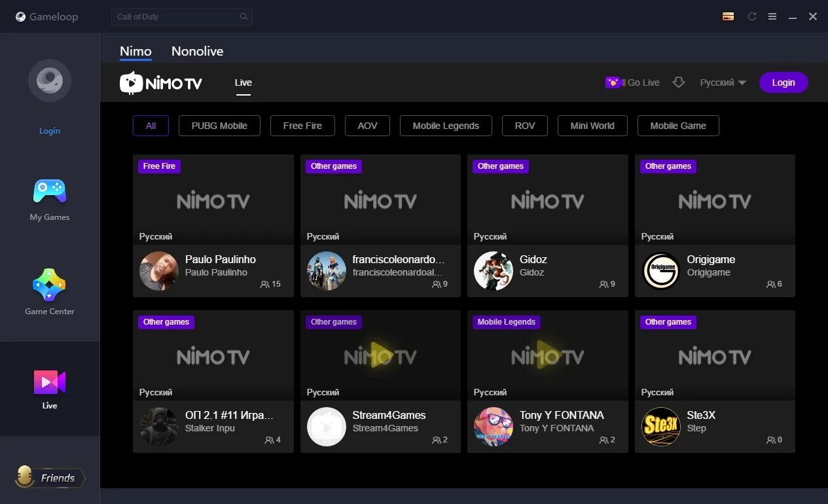This screenshot has width=828, height=504.
Task: Click the refresh icon in the title bar
Action: (752, 16)
